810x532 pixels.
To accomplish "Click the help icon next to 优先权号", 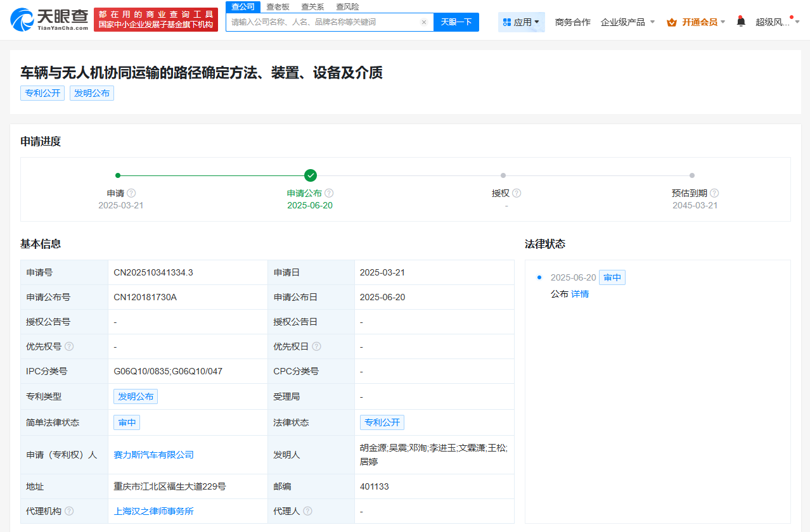I will pos(69,346).
